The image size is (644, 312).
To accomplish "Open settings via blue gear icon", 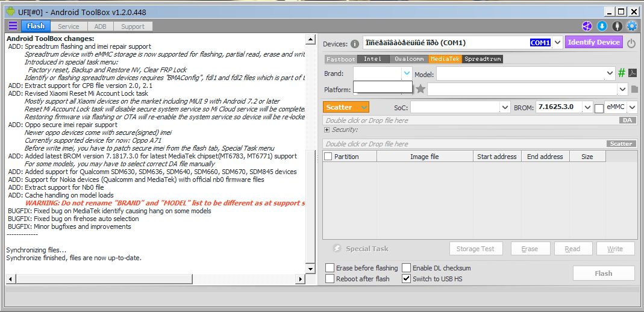I will [x=632, y=27].
